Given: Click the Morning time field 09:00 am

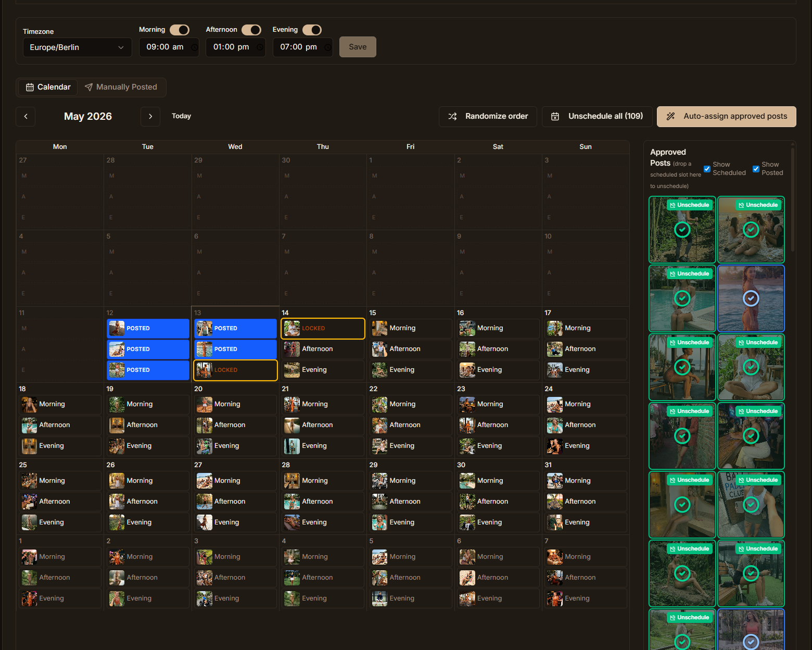Looking at the screenshot, I should tap(169, 47).
